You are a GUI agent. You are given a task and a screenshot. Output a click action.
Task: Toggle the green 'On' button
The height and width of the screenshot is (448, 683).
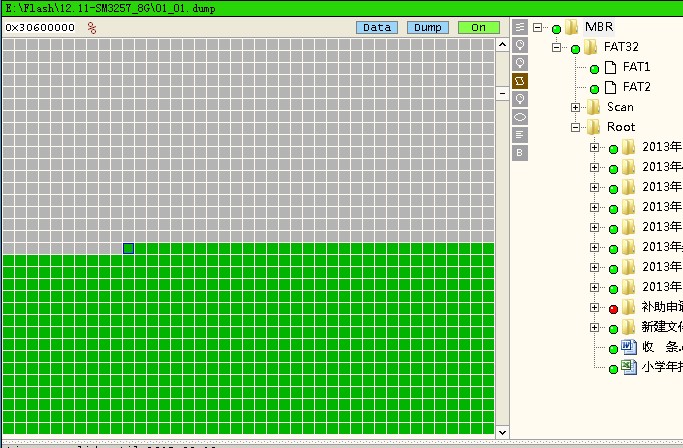point(478,27)
